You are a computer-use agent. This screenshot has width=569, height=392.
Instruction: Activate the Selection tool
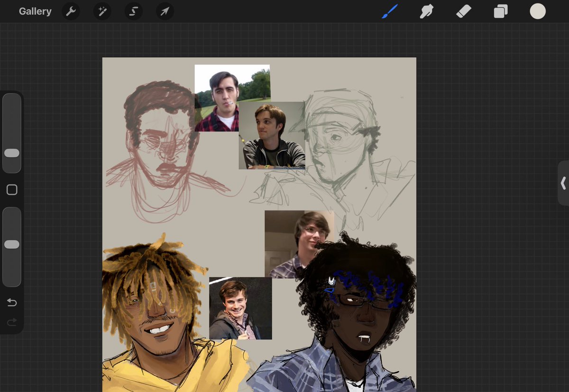[134, 11]
